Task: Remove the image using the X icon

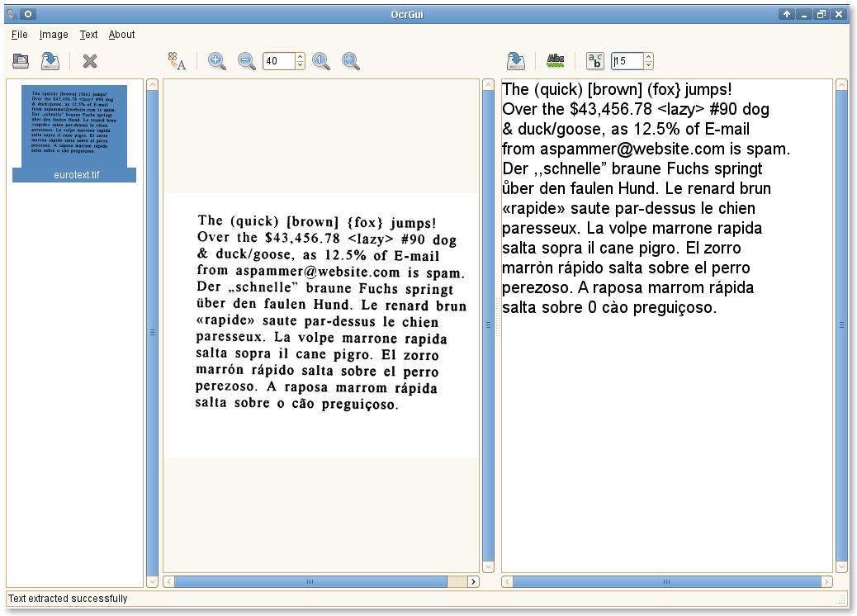Action: [90, 60]
